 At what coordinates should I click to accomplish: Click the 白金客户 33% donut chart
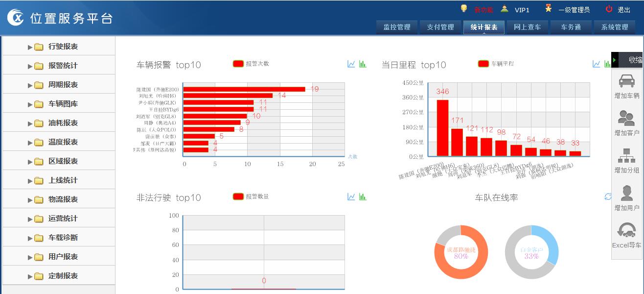coord(531,251)
